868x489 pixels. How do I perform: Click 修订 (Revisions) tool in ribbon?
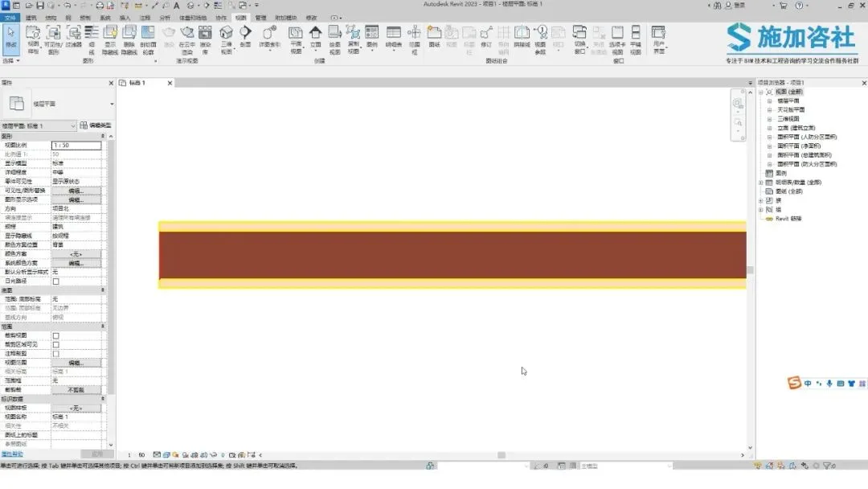(x=486, y=36)
